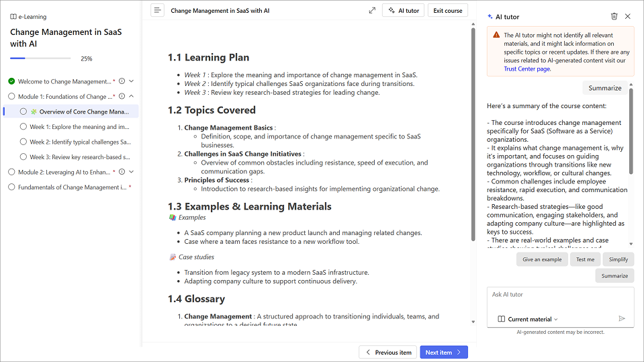Go to Next item

pos(443,352)
